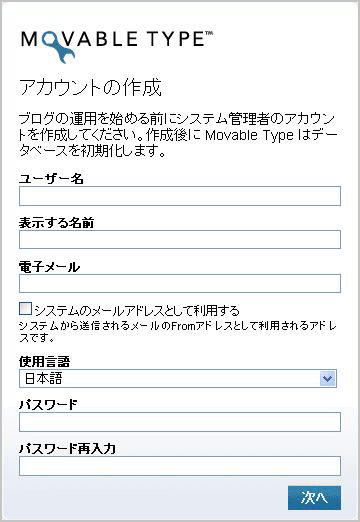Screen dimensions: 360x522
Task: Click the 電子メール field label
Action: coord(49,267)
